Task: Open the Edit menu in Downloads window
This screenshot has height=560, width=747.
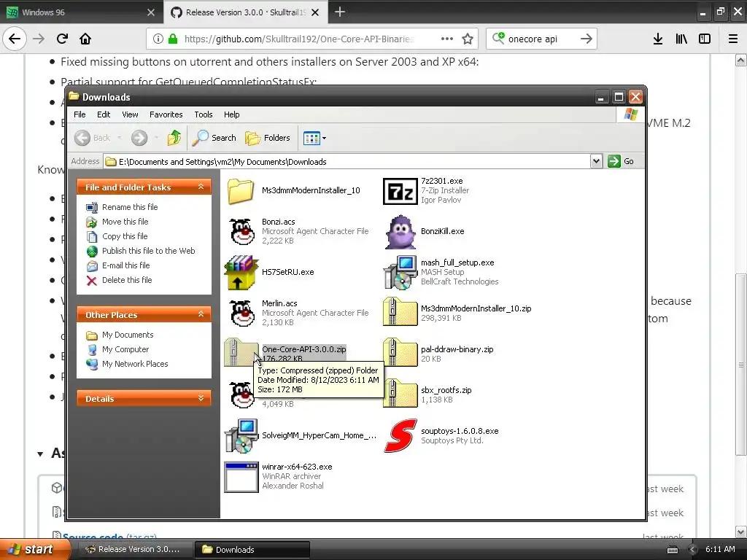Action: tap(104, 114)
